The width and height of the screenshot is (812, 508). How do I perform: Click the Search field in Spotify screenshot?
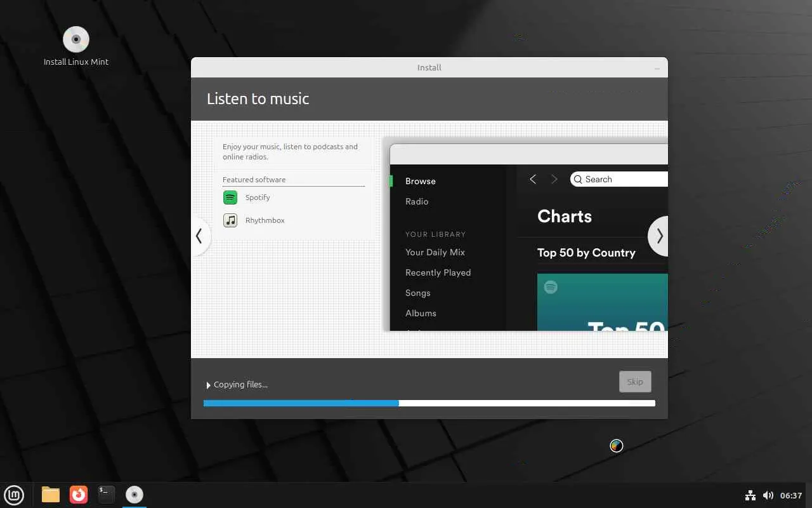click(619, 180)
